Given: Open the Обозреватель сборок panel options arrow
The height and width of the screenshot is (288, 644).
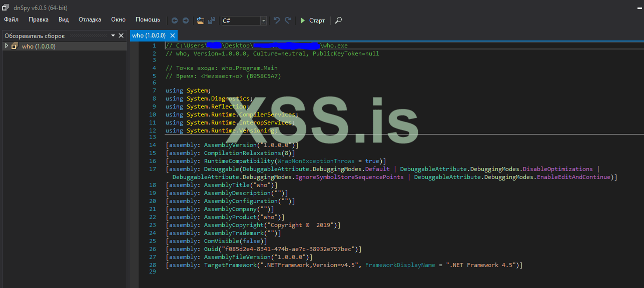Looking at the screenshot, I should pyautogui.click(x=113, y=35).
